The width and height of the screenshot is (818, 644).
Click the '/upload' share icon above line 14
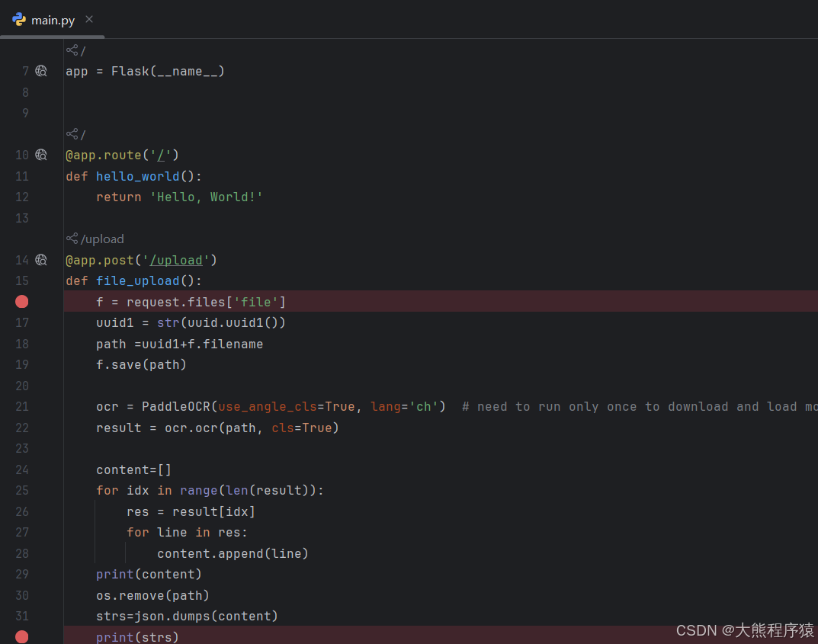pyautogui.click(x=71, y=238)
